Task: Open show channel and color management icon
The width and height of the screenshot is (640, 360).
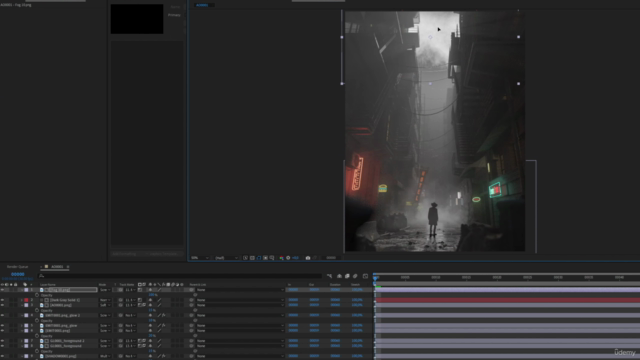Action: click(282, 258)
